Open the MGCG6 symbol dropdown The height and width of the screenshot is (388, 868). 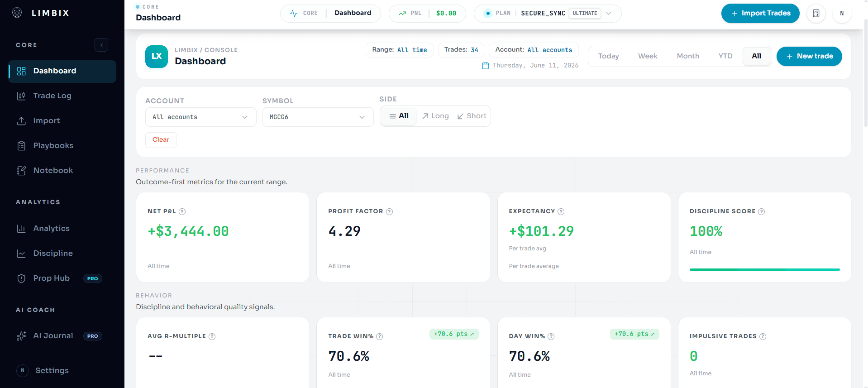tap(318, 117)
